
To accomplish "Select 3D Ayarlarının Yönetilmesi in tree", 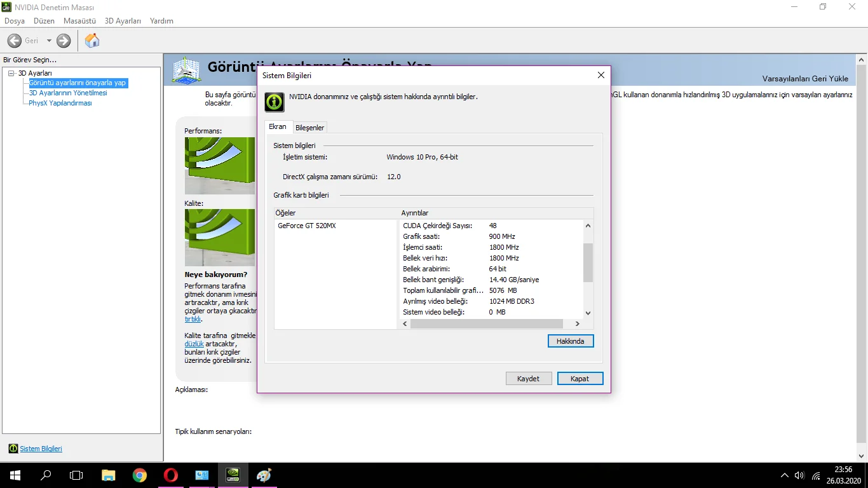I will [68, 93].
